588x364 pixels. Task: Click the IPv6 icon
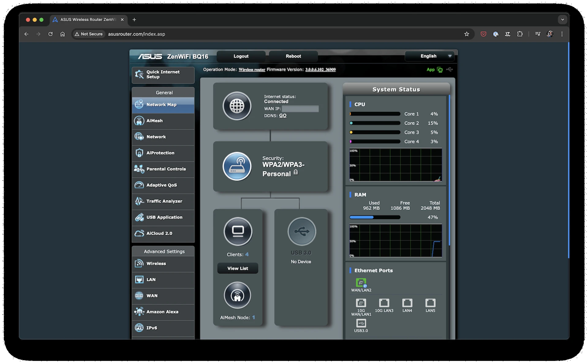139,328
